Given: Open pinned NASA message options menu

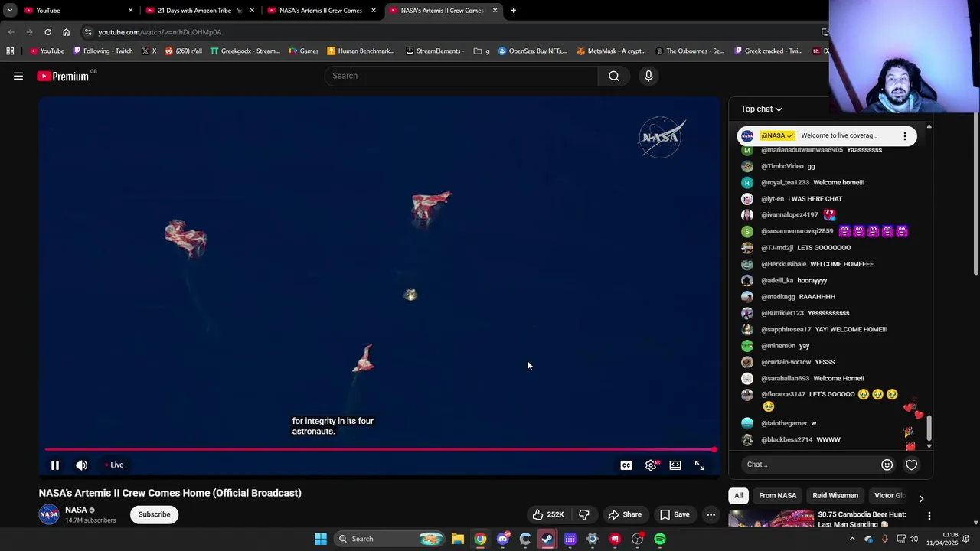Looking at the screenshot, I should [x=904, y=135].
